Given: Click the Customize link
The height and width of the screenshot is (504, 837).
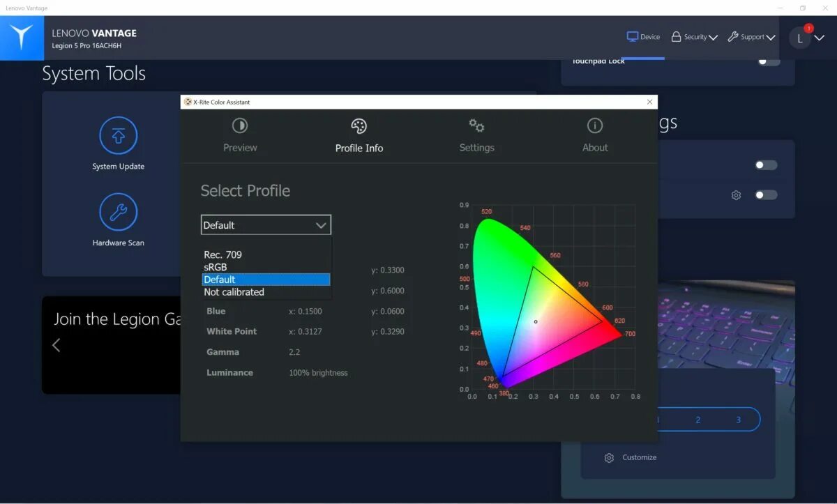Looking at the screenshot, I should 640,458.
